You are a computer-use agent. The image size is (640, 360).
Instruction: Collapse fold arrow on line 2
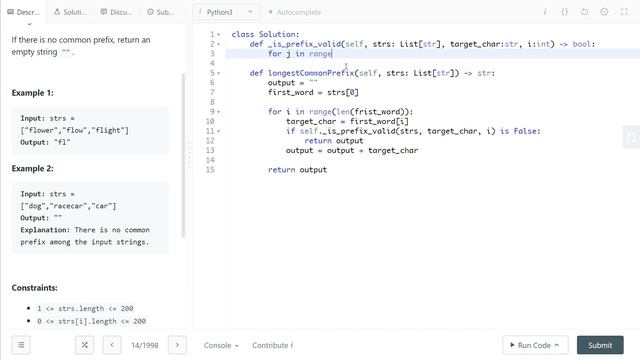click(x=219, y=44)
